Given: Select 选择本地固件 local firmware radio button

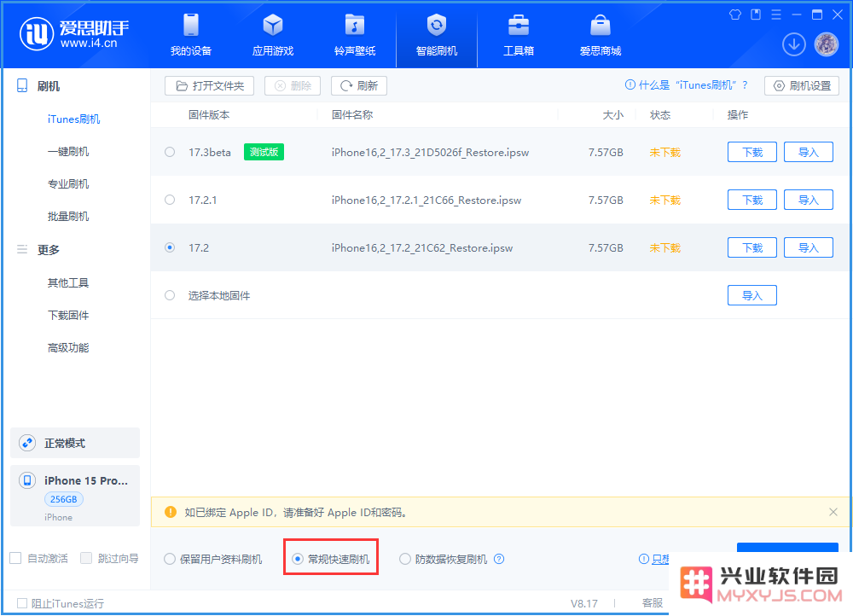Looking at the screenshot, I should click(x=170, y=295).
